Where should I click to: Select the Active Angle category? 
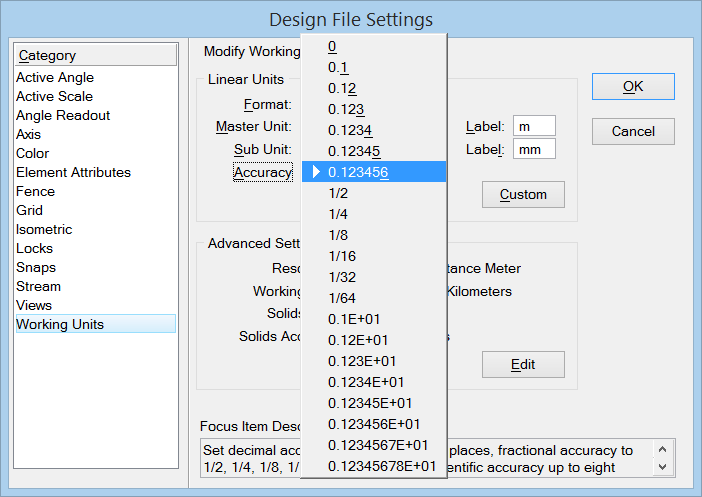coord(55,77)
